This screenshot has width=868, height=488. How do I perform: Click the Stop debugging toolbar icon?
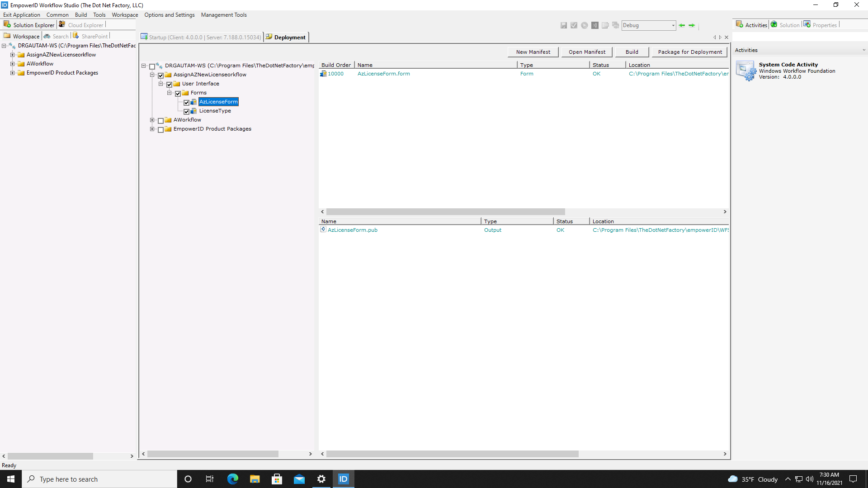(595, 25)
